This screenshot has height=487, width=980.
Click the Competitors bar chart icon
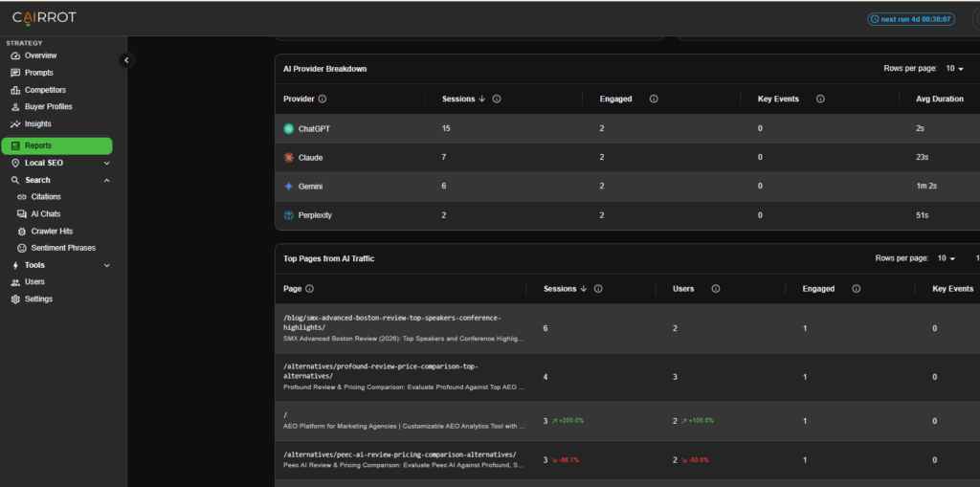pos(15,90)
